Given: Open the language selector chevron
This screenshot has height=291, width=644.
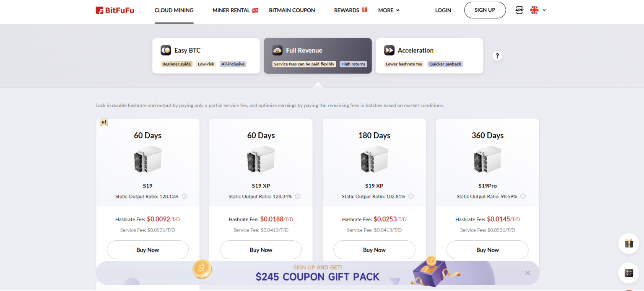Looking at the screenshot, I should point(544,10).
